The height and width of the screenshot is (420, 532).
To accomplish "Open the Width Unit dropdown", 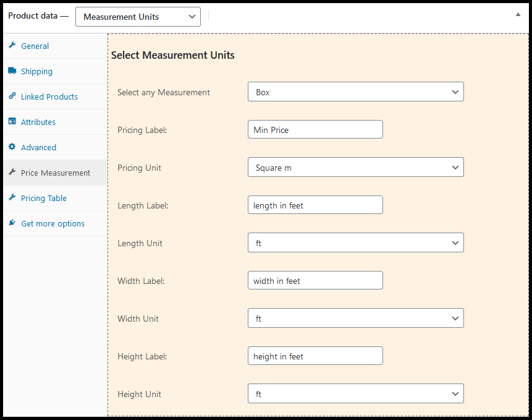I will click(355, 319).
